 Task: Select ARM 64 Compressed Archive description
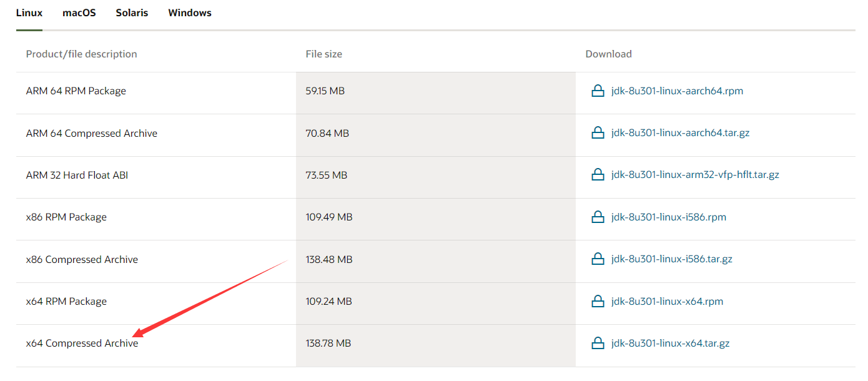point(92,134)
